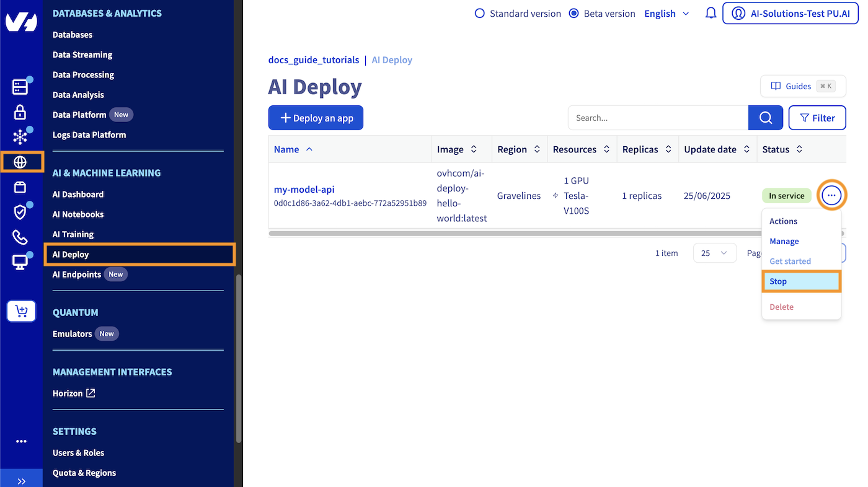Open the English language dropdown
The height and width of the screenshot is (487, 868).
coord(666,14)
